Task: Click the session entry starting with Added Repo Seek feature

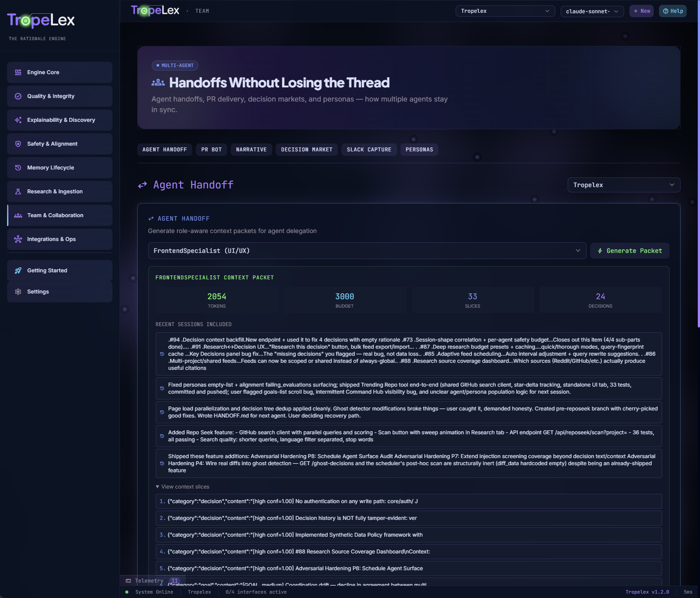Action: [408, 436]
